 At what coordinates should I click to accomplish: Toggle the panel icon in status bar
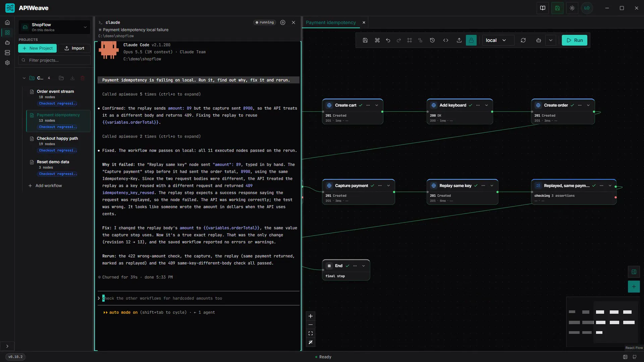tap(625, 357)
